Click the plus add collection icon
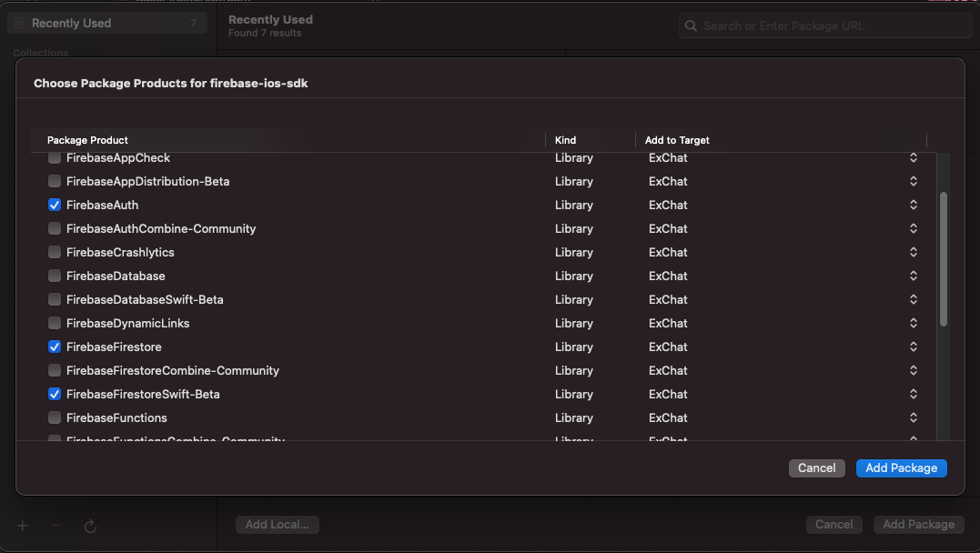This screenshot has height=553, width=980. 23,526
